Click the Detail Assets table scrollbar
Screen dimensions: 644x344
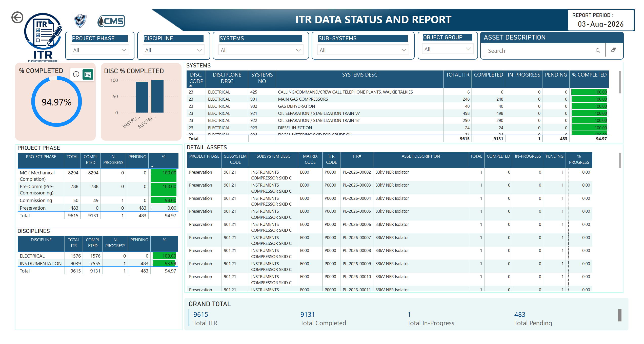(620, 160)
